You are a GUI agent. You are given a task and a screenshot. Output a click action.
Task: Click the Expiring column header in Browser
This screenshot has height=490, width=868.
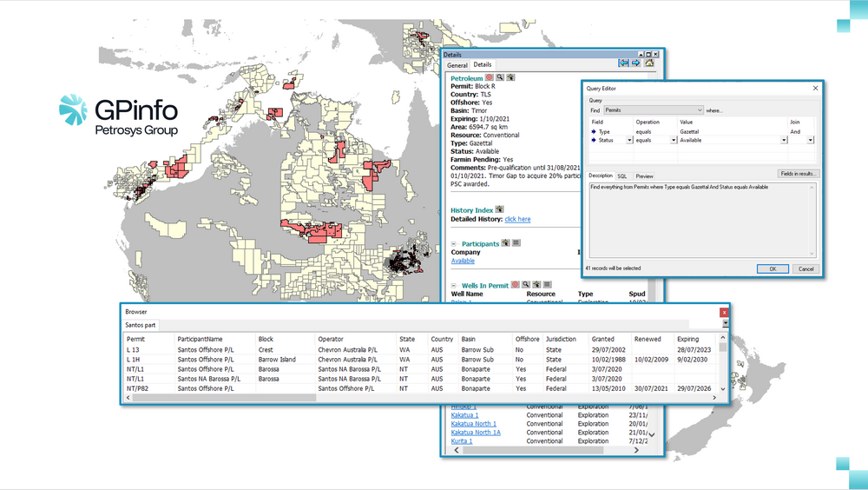coord(695,339)
